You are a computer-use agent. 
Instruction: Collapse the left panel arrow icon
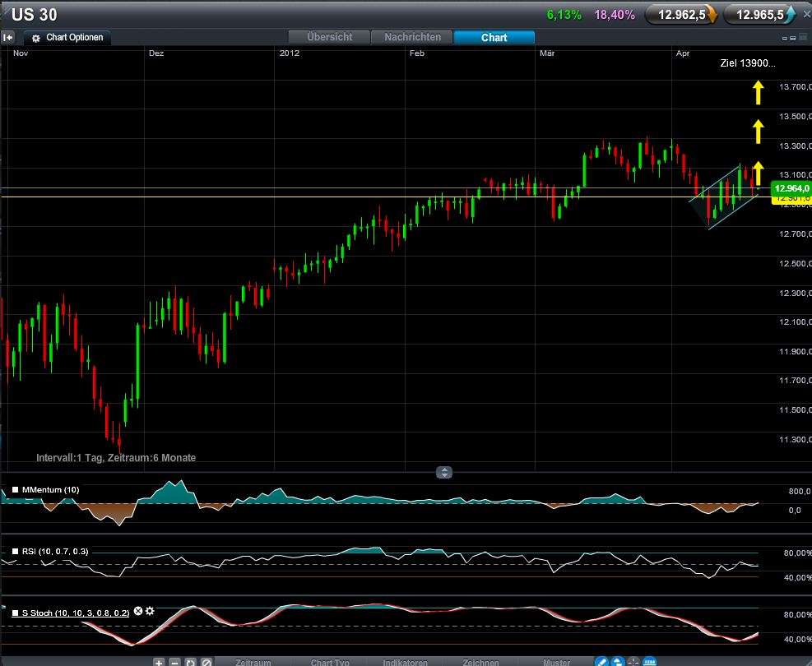8,37
